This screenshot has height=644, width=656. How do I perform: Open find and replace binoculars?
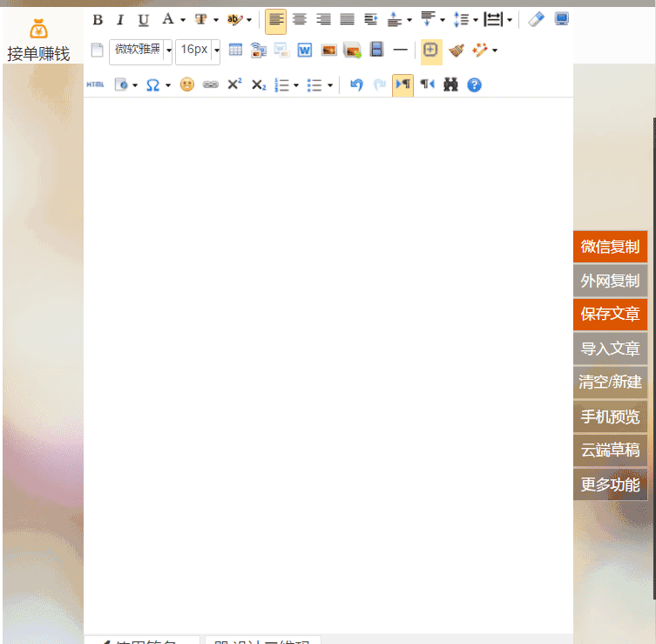450,85
